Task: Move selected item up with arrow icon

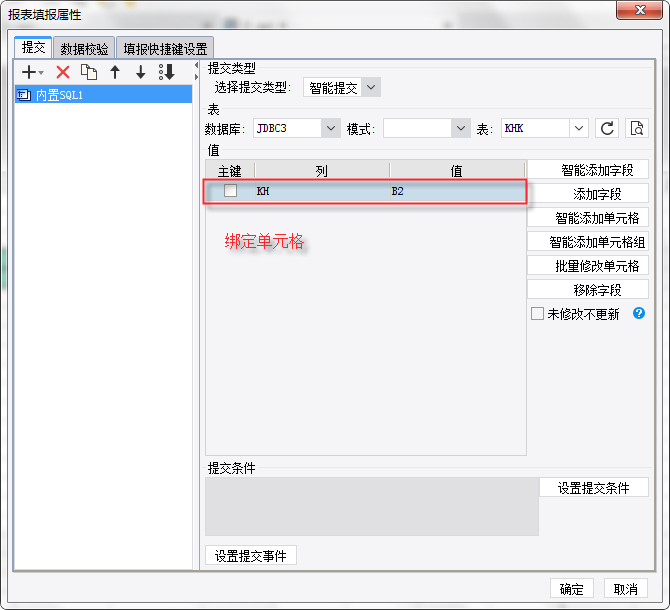Action: click(x=115, y=72)
